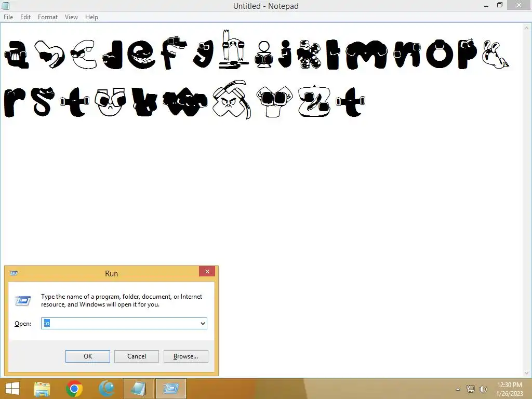Viewport: 532px width, 399px height.
Task: Click the Run dialog title bar icon
Action: click(14, 273)
